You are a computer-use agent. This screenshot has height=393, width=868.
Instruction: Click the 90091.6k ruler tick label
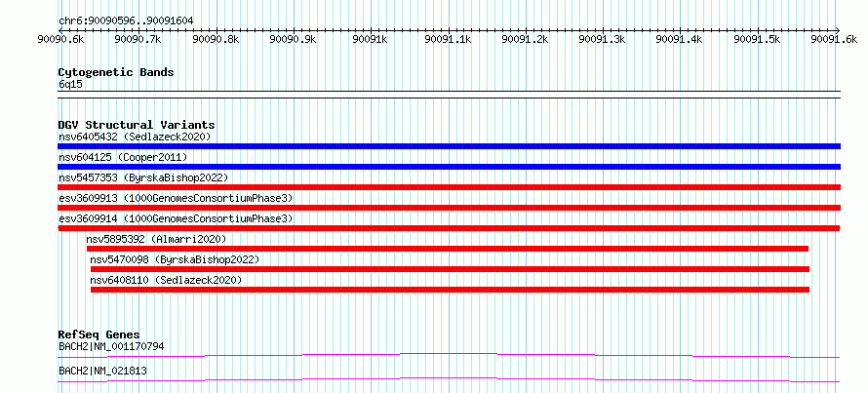tap(834, 39)
